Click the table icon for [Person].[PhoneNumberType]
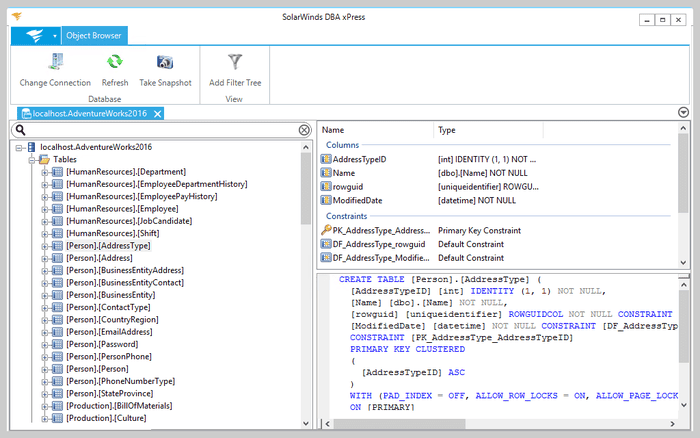The image size is (700, 438). click(57, 381)
